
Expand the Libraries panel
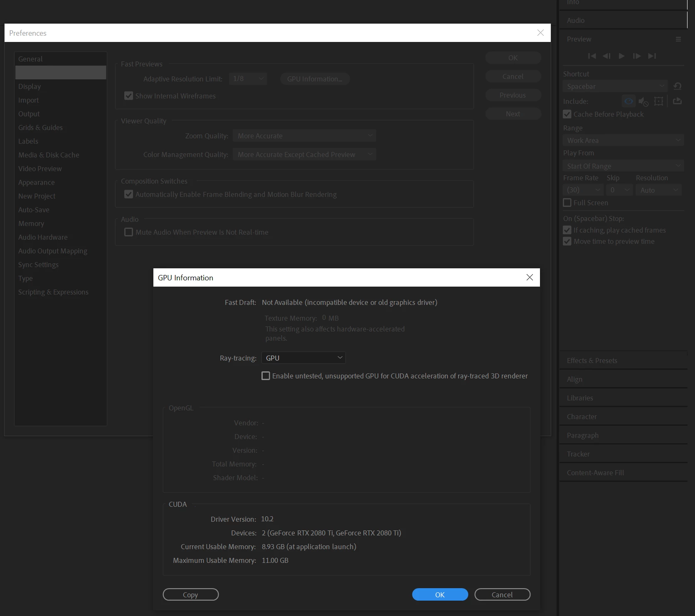[x=623, y=398]
